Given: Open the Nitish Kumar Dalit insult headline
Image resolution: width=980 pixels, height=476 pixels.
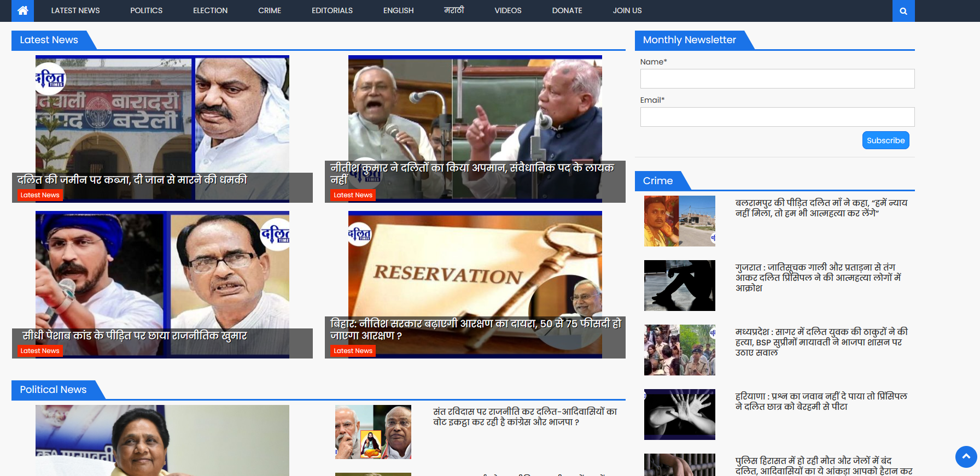Looking at the screenshot, I should pos(472,173).
